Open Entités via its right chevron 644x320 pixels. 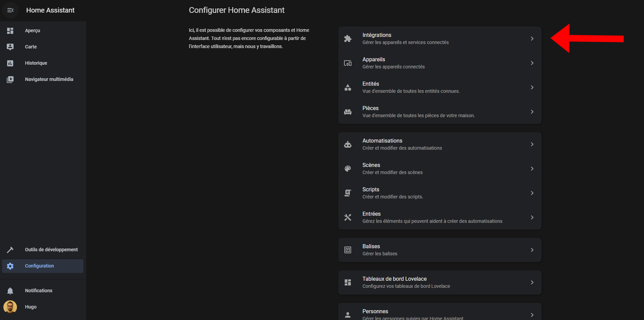tap(532, 87)
